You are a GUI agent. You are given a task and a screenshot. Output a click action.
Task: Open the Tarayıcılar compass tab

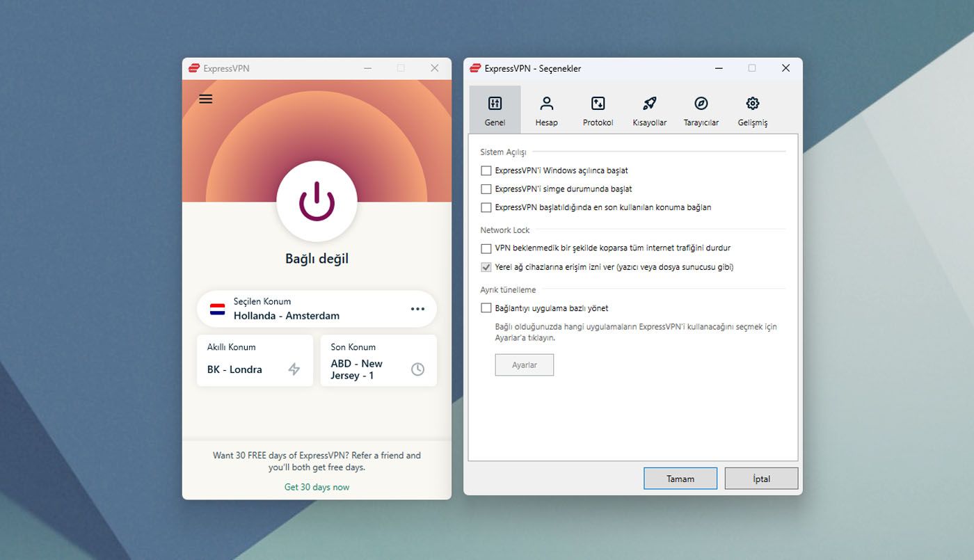point(701,110)
